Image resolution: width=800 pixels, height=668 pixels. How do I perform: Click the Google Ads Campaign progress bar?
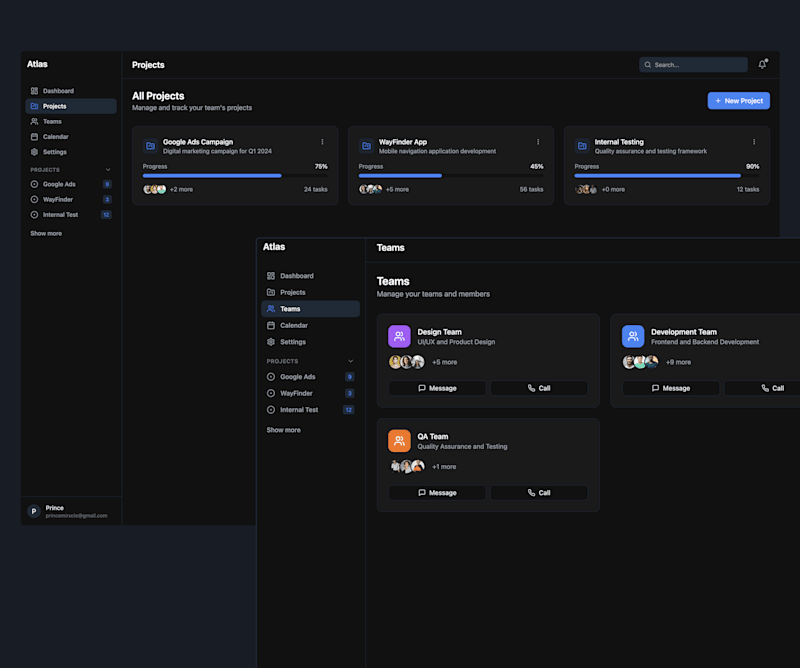pyautogui.click(x=235, y=176)
